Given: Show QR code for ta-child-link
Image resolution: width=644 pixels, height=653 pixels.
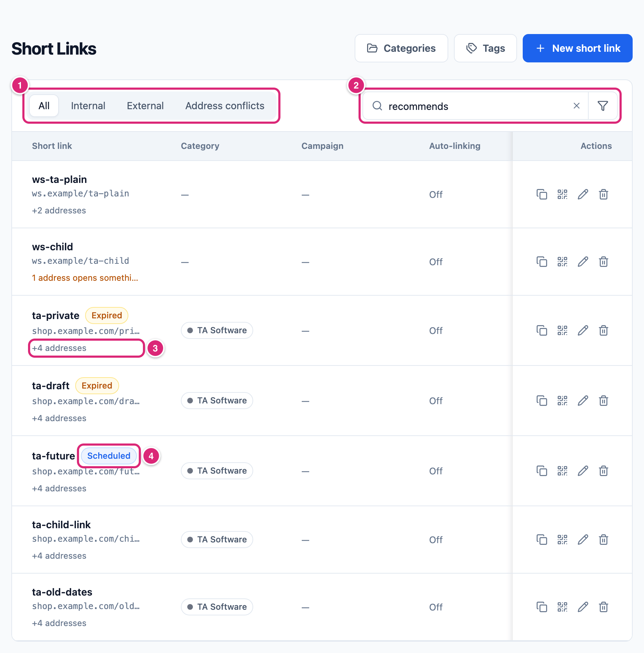Looking at the screenshot, I should click(562, 540).
